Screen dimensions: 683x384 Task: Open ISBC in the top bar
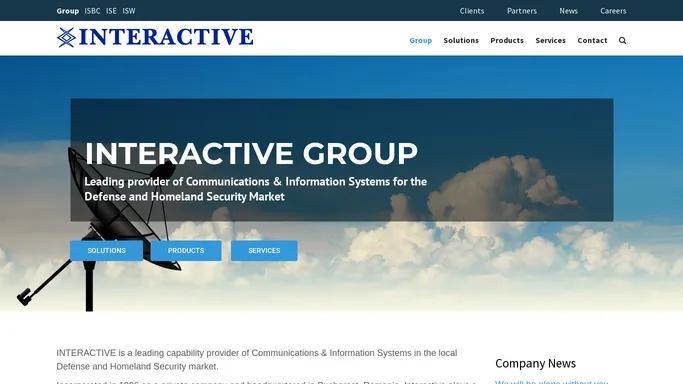click(92, 11)
